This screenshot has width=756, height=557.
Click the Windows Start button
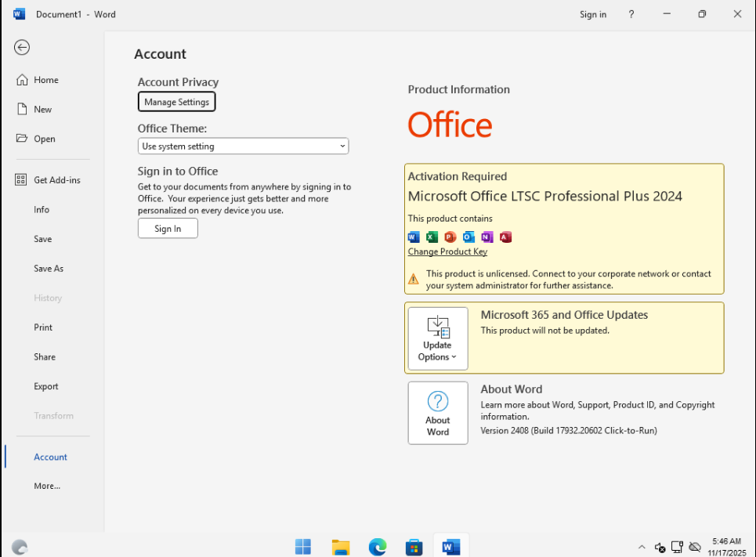pyautogui.click(x=303, y=547)
